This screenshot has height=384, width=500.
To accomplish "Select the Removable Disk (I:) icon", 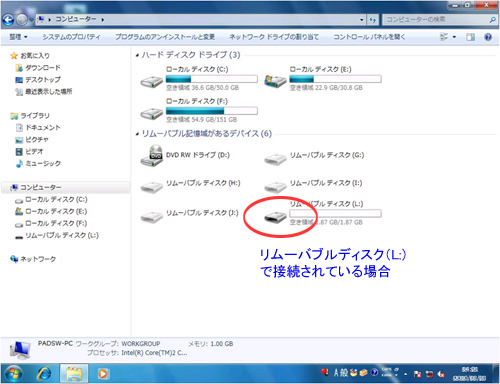I will tap(275, 187).
